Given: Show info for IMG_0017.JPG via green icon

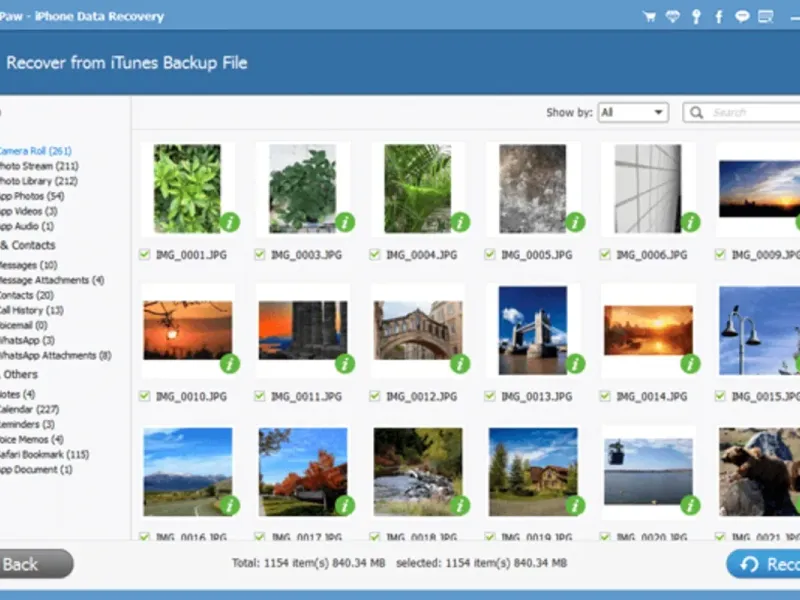Looking at the screenshot, I should 345,506.
